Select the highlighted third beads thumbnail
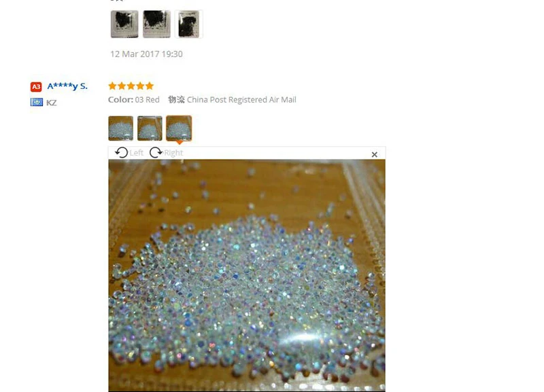The image size is (544, 392). pyautogui.click(x=179, y=128)
